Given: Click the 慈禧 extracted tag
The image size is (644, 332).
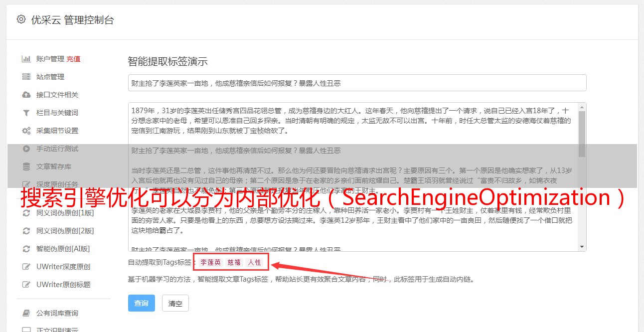Looking at the screenshot, I should 234,262.
